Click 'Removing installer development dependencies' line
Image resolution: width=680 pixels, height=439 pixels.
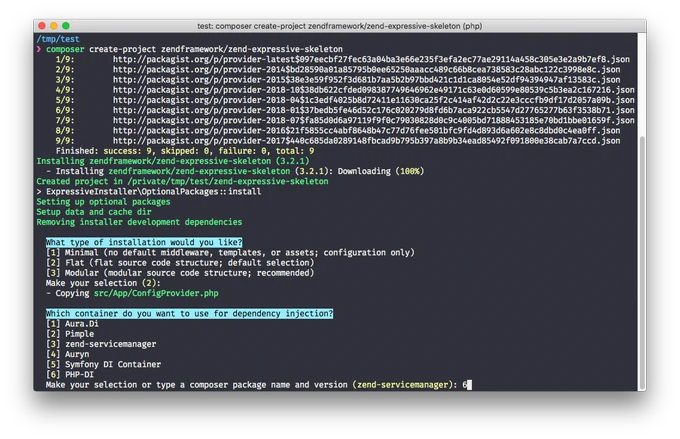(x=139, y=222)
